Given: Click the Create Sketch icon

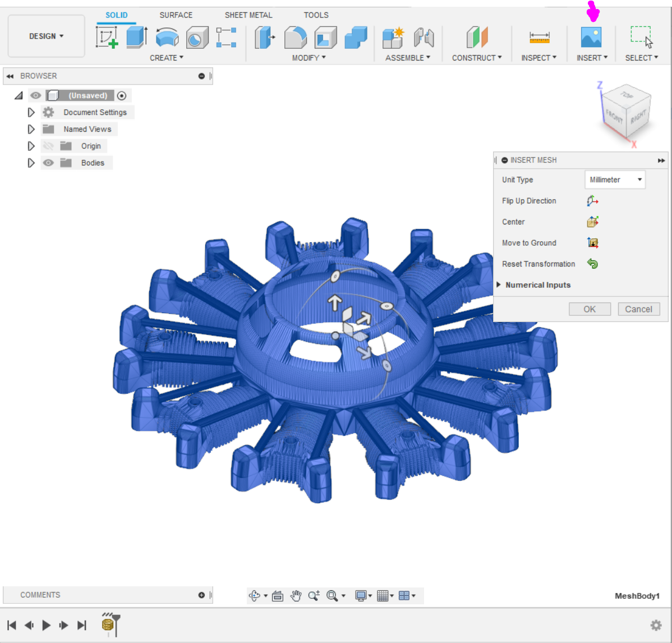Looking at the screenshot, I should [107, 38].
